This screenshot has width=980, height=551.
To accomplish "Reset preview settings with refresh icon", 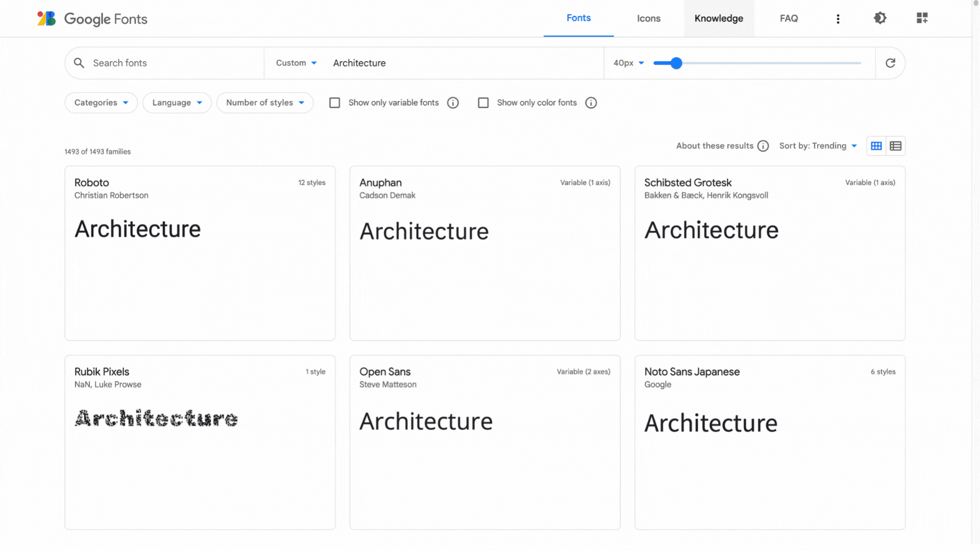I will tap(890, 63).
